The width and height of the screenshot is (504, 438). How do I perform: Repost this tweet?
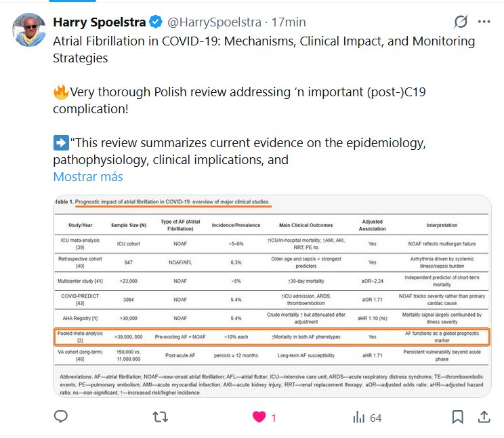point(161,417)
